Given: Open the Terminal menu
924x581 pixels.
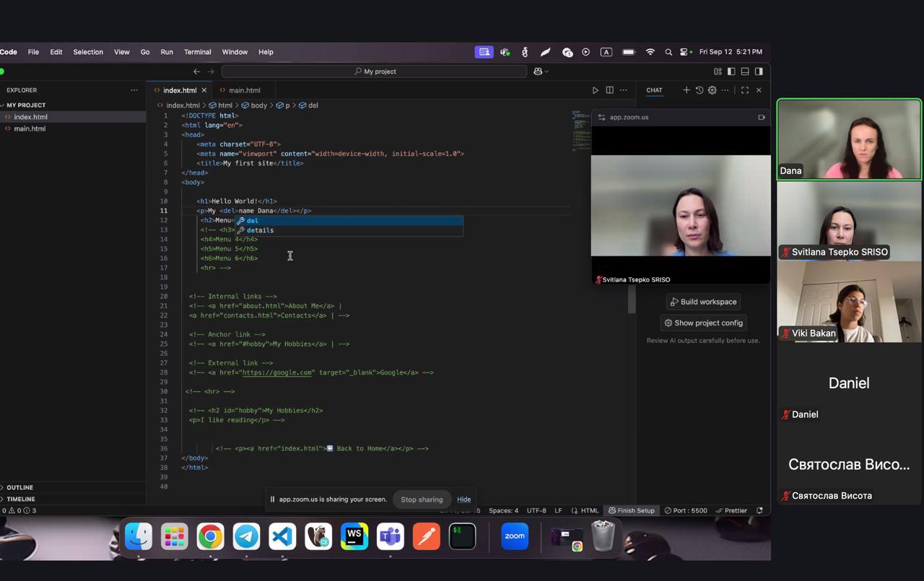Looking at the screenshot, I should pyautogui.click(x=197, y=52).
